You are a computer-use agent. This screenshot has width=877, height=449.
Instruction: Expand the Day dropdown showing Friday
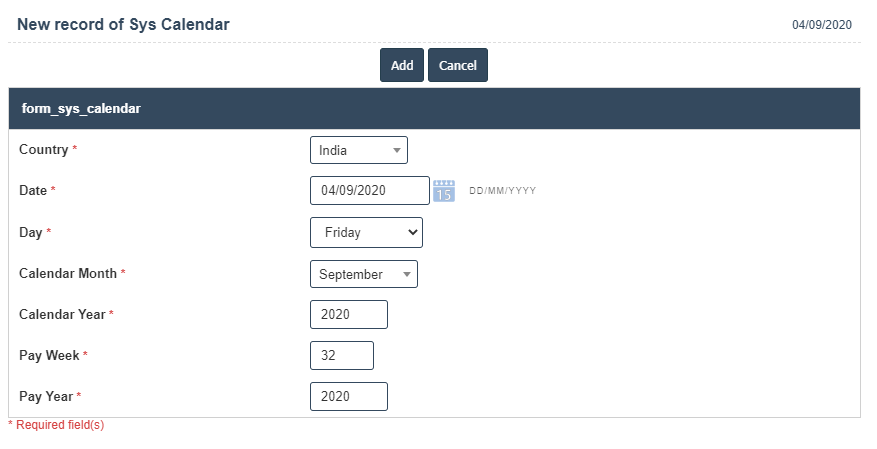[x=366, y=232]
